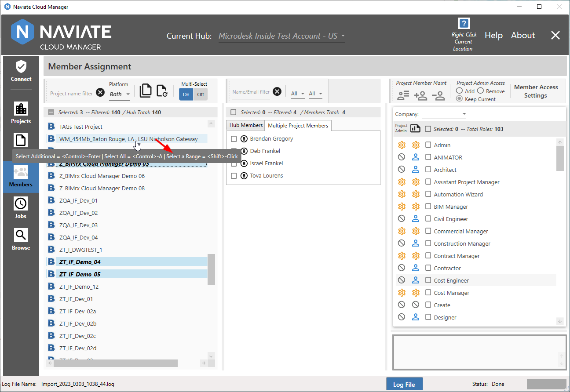The width and height of the screenshot is (570, 392).
Task: Check the select-all roles checkbox
Action: tap(428, 129)
